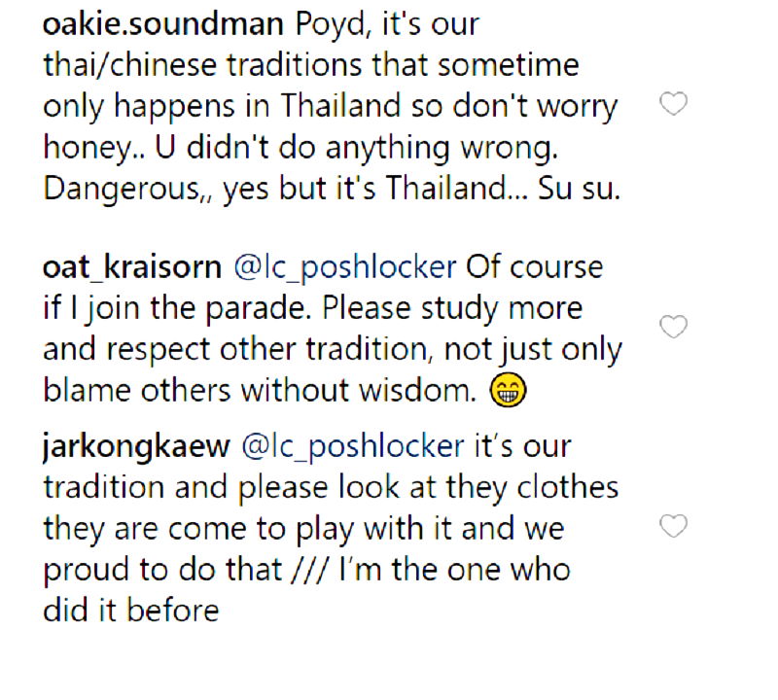Viewport: 778px width, 700px height.
Task: Like oakie.soundman's comment with the heart
Action: (x=674, y=105)
